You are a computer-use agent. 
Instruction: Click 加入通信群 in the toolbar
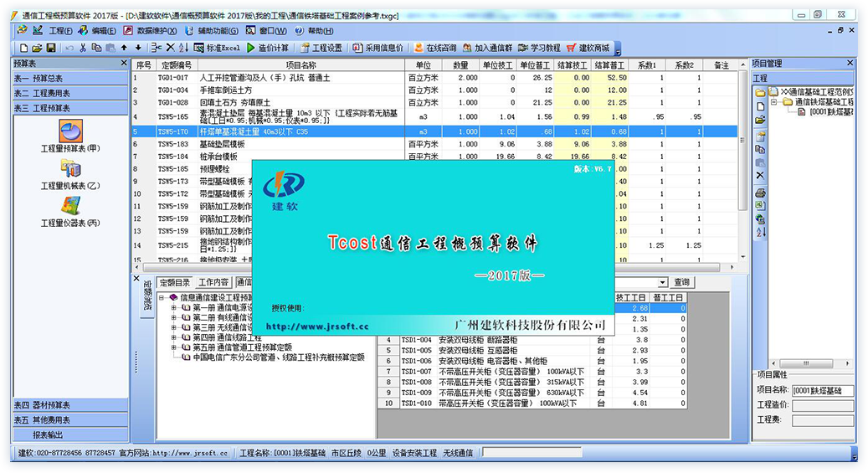pyautogui.click(x=488, y=49)
